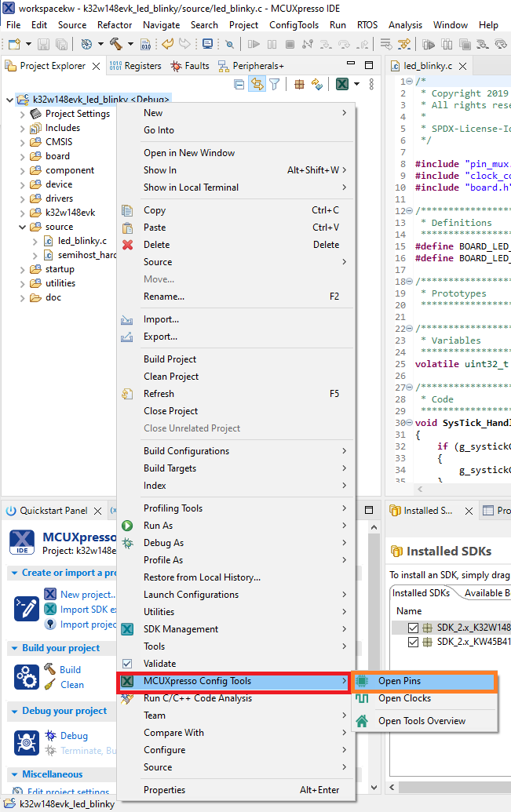Collapse the source folder in project tree
This screenshot has height=812, width=511.
click(22, 227)
